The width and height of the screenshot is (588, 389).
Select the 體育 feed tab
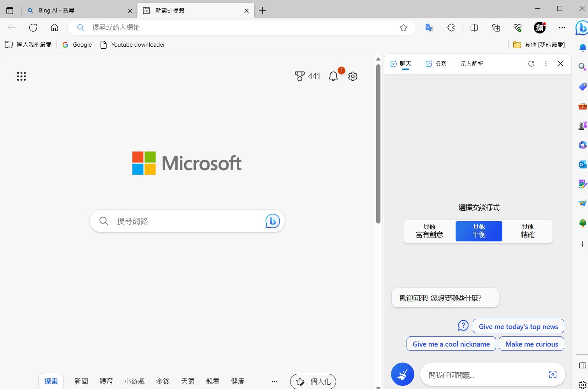point(106,381)
